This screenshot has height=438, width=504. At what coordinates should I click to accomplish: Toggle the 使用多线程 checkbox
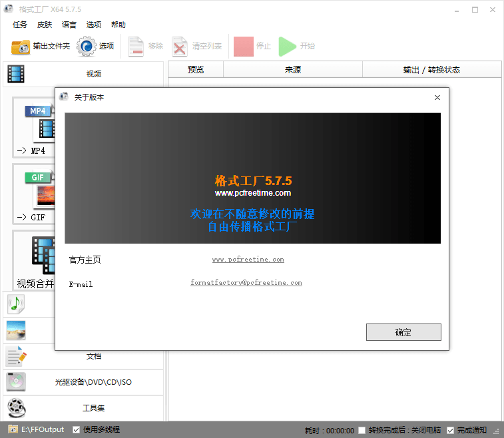(77, 429)
